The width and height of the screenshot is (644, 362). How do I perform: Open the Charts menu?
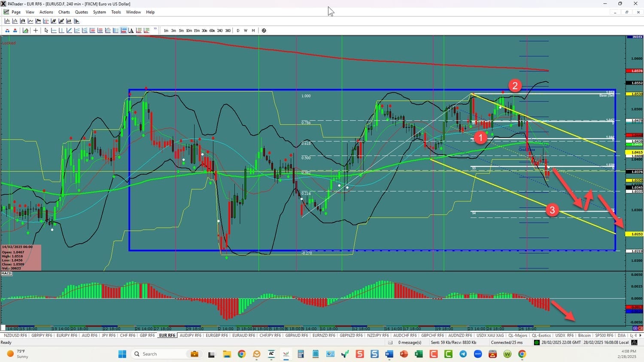[x=64, y=12]
